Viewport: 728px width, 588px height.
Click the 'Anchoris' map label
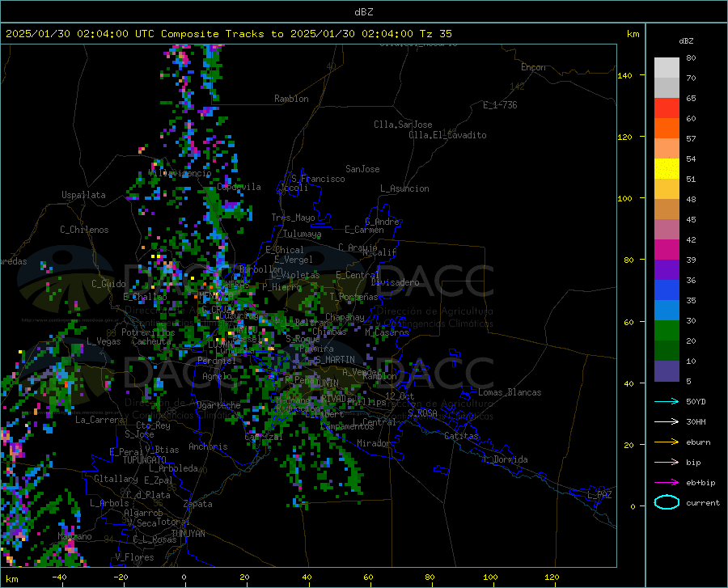click(x=208, y=446)
